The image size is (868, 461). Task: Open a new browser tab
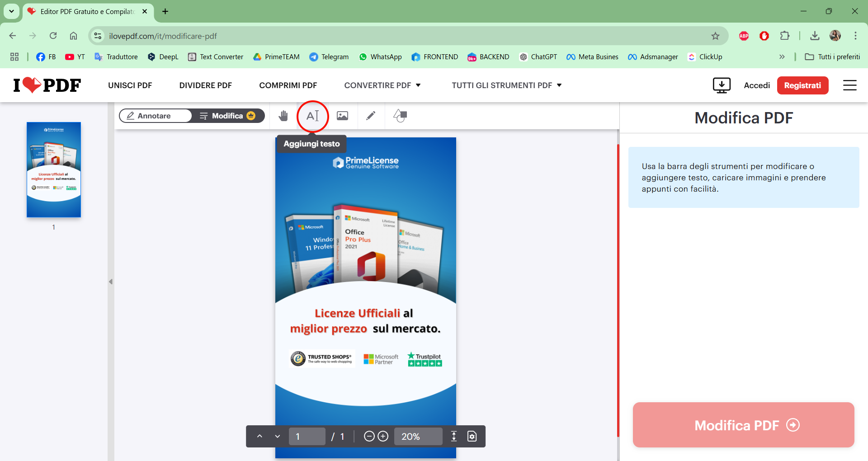pos(165,11)
